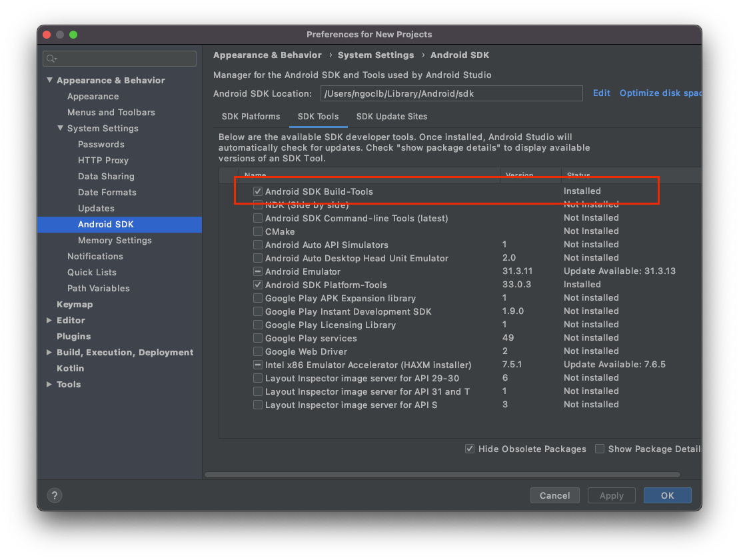The width and height of the screenshot is (739, 560).
Task: Click the Cancel button
Action: [x=554, y=495]
